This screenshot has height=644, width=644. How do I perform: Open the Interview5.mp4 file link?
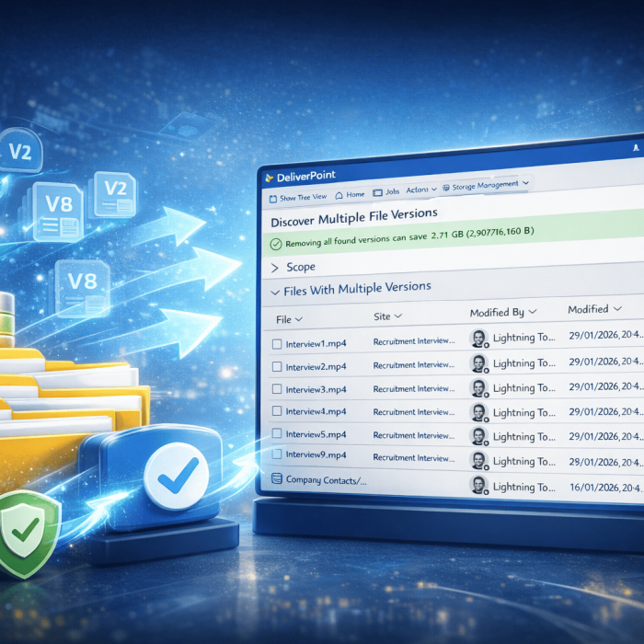[316, 434]
